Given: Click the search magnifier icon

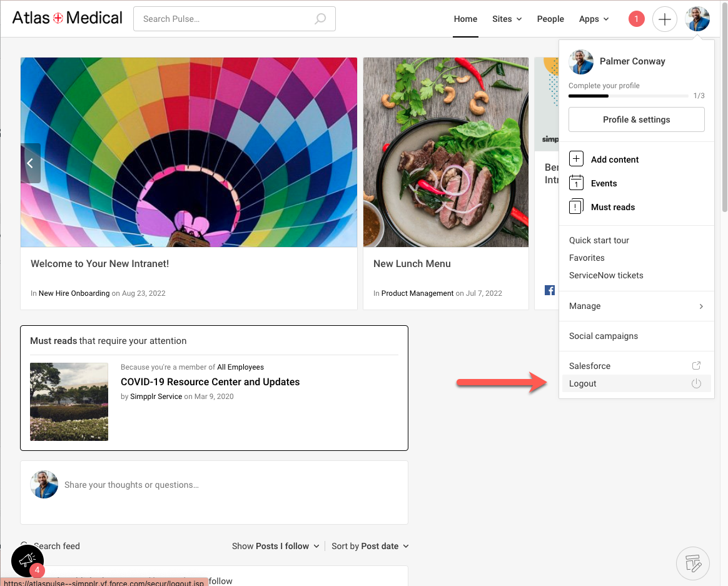Looking at the screenshot, I should tap(320, 19).
